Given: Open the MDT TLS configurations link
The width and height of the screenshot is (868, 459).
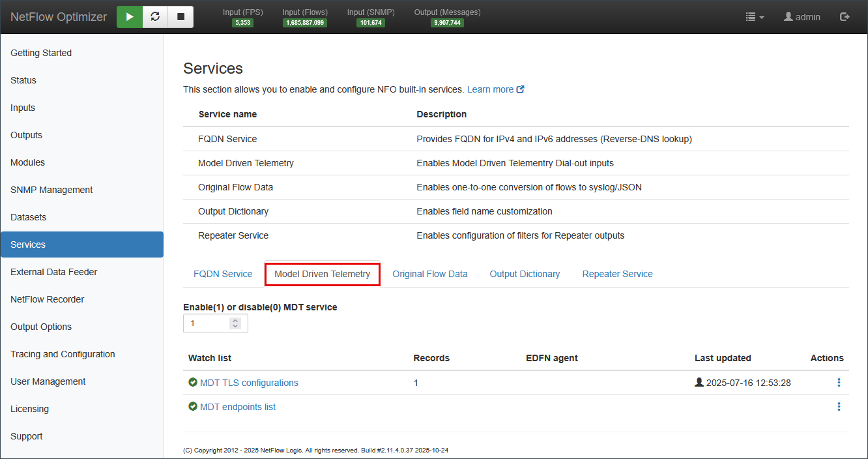Looking at the screenshot, I should (x=249, y=383).
